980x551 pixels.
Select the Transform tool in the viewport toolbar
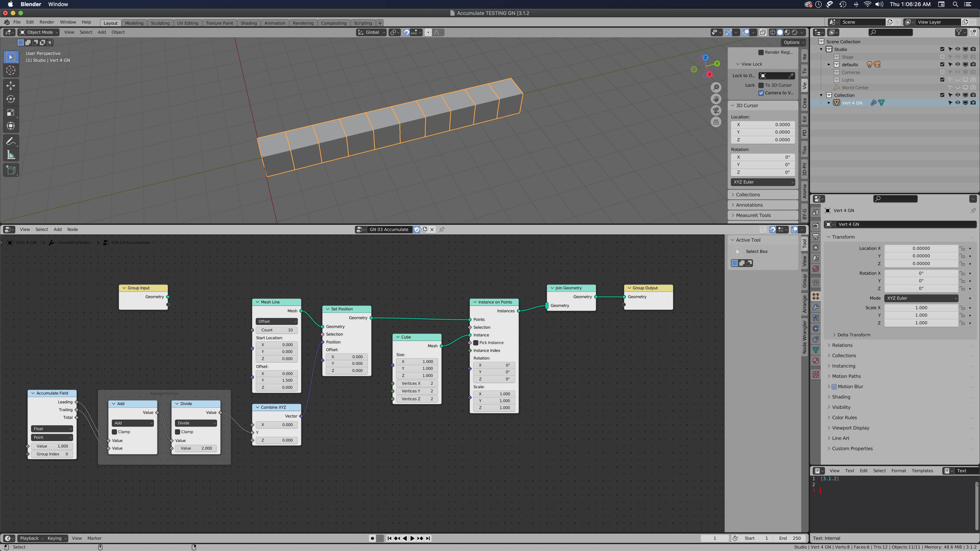click(11, 126)
